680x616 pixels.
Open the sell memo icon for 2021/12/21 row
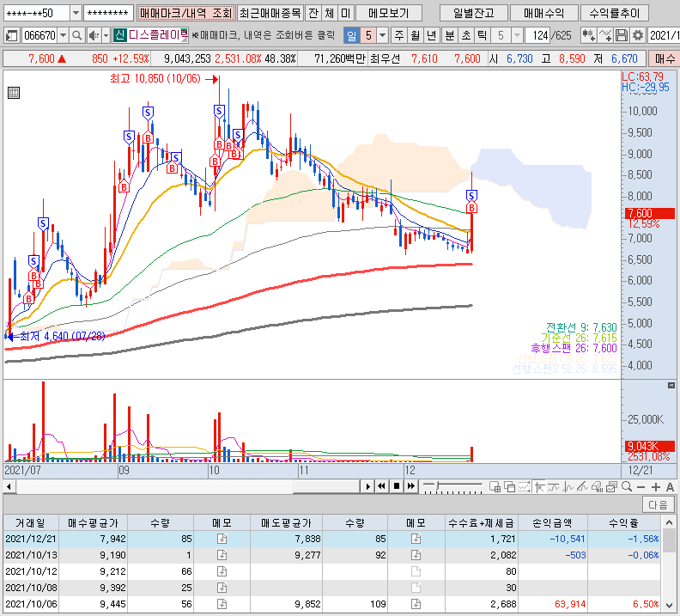[x=416, y=539]
